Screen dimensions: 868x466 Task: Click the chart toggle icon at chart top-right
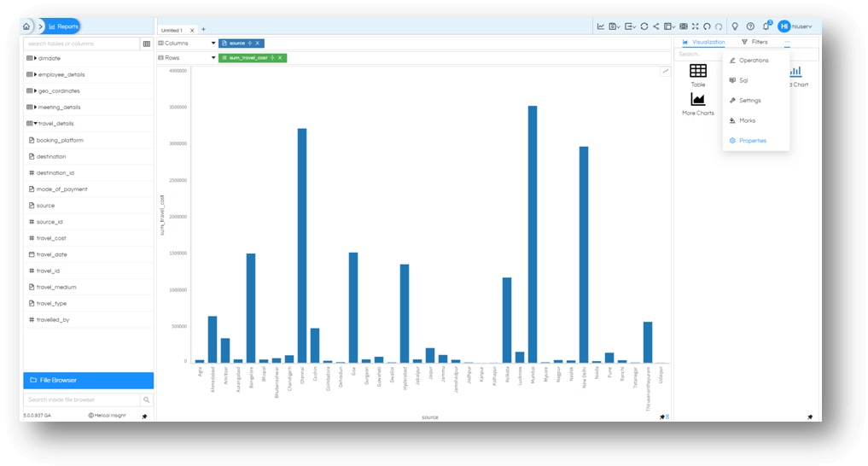click(x=666, y=72)
